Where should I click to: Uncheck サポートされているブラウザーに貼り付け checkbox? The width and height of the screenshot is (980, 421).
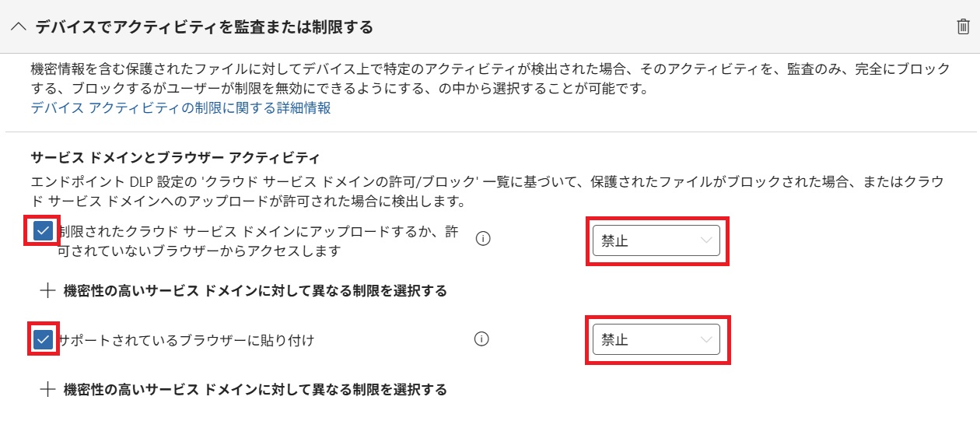tap(44, 339)
